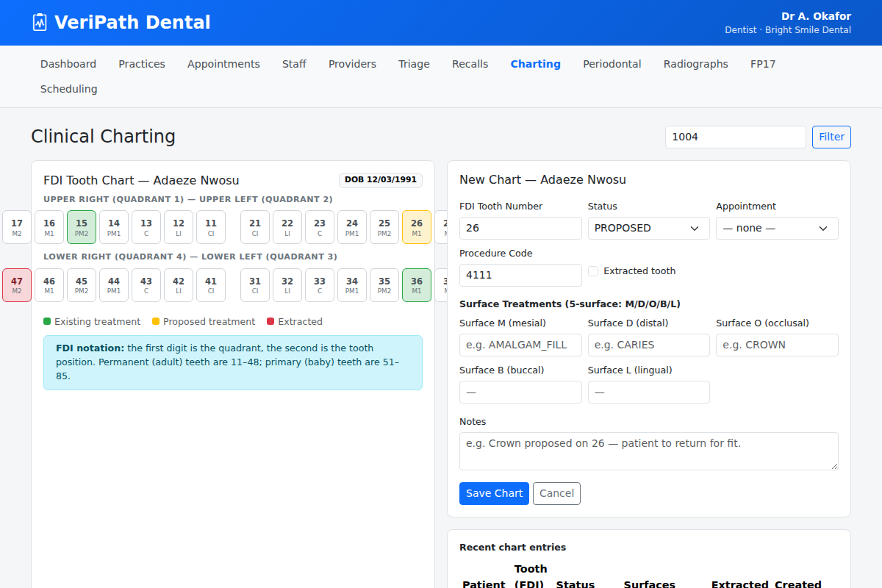Image resolution: width=882 pixels, height=588 pixels.
Task: Click the VeriPath Dental clipboard logo icon
Action: [x=40, y=23]
